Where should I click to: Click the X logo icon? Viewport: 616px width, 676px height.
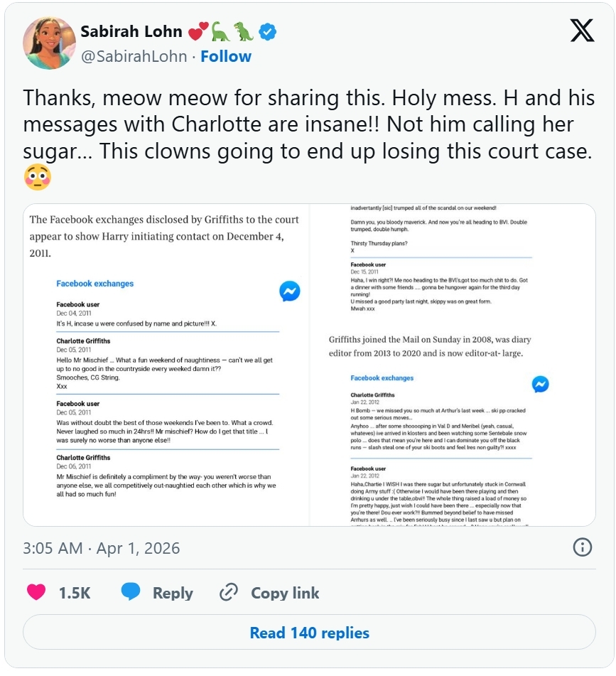pos(584,30)
